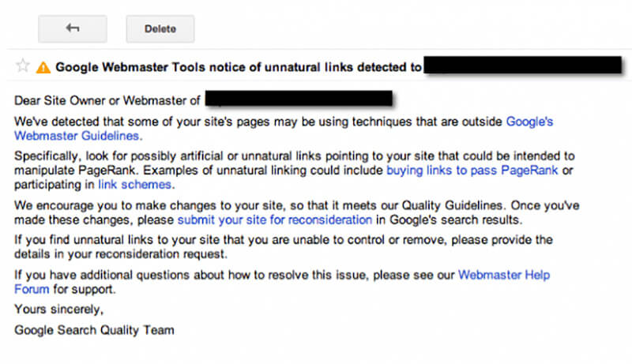Open Google's Webmaster Guidelines link
The width and height of the screenshot is (632, 364).
point(529,122)
